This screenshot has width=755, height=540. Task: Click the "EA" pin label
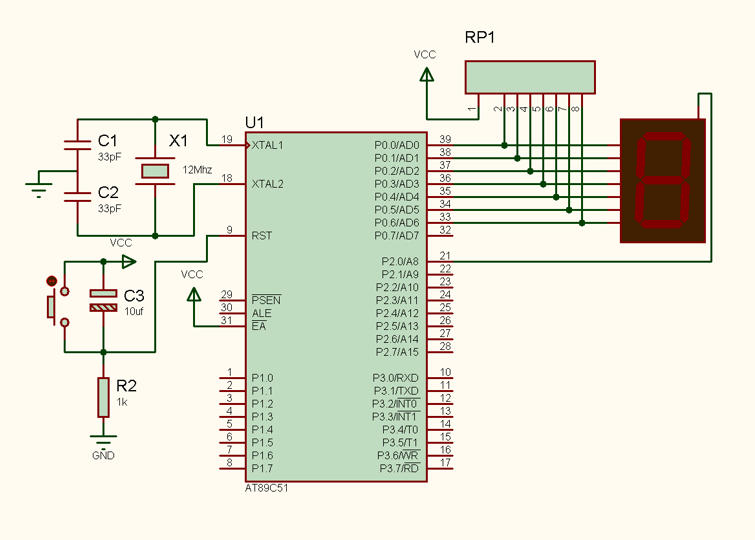(x=259, y=326)
